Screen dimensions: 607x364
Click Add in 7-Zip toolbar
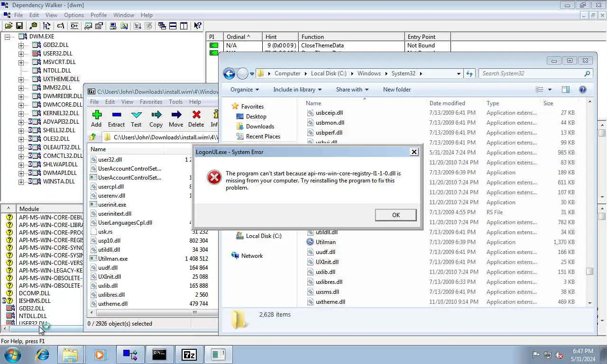pyautogui.click(x=96, y=118)
